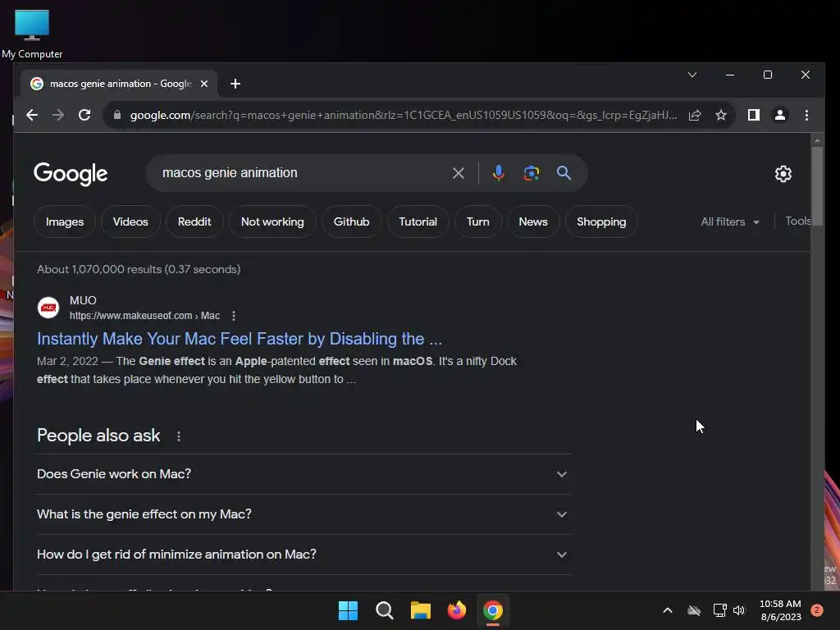Share this page from address bar
Viewport: 840px width, 630px height.
point(695,115)
